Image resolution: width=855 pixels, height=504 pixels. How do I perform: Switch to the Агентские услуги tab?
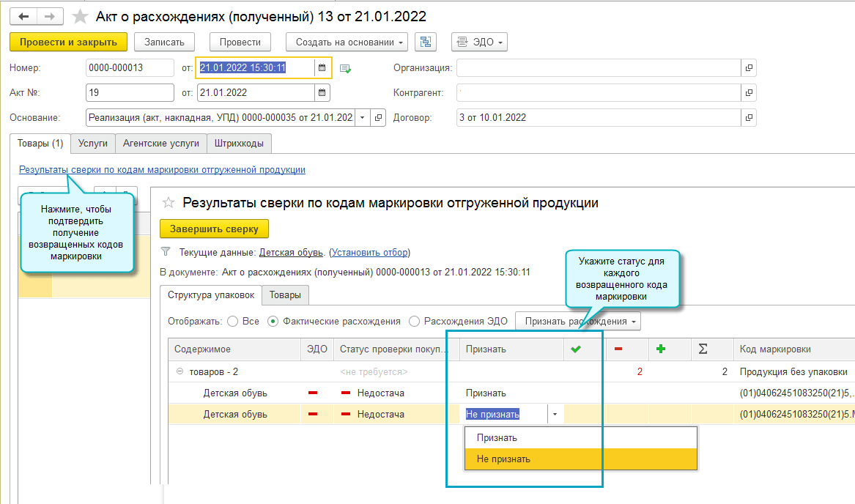coord(161,144)
